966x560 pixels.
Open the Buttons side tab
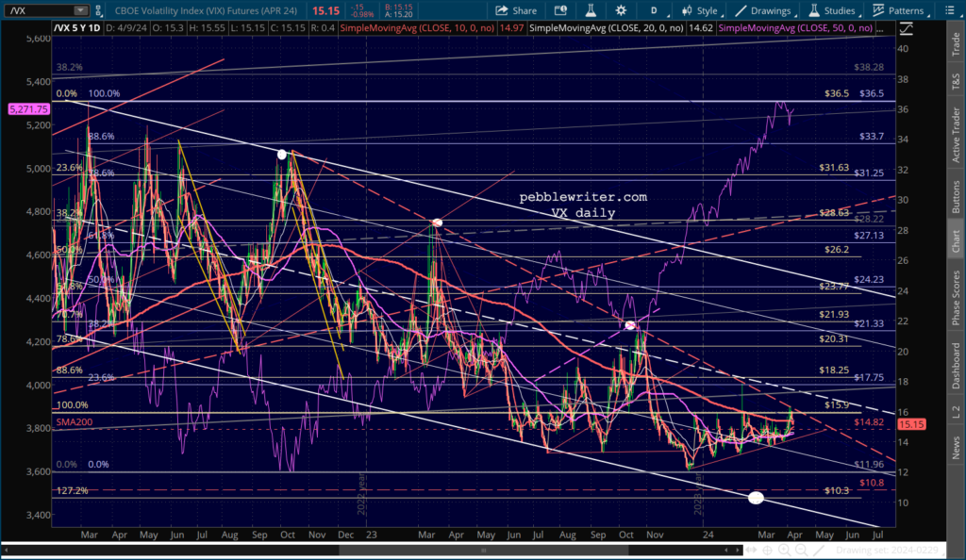tap(956, 197)
